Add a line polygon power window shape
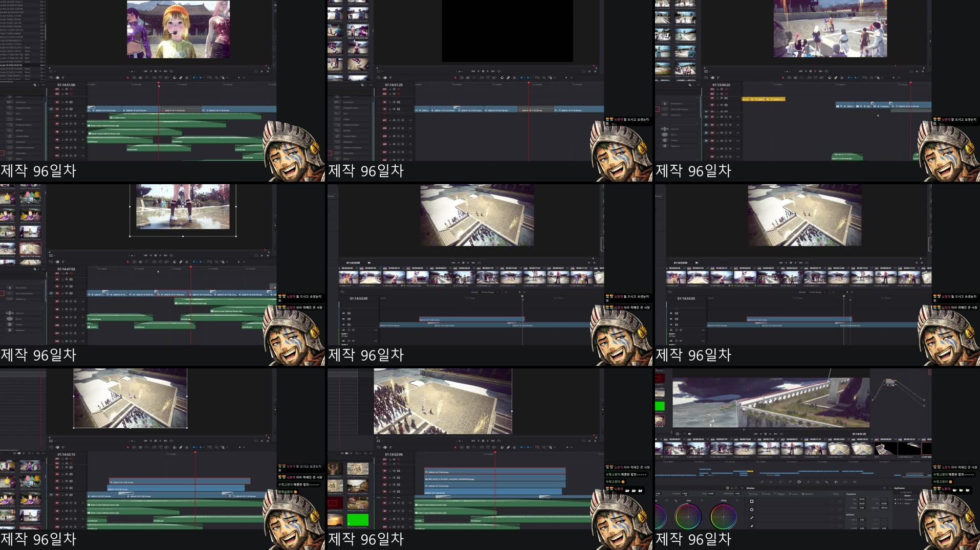The height and width of the screenshot is (550, 980). point(752,518)
